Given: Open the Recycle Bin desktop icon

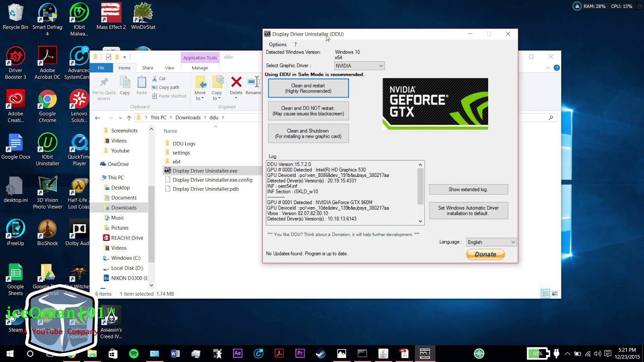Looking at the screenshot, I should (16, 17).
